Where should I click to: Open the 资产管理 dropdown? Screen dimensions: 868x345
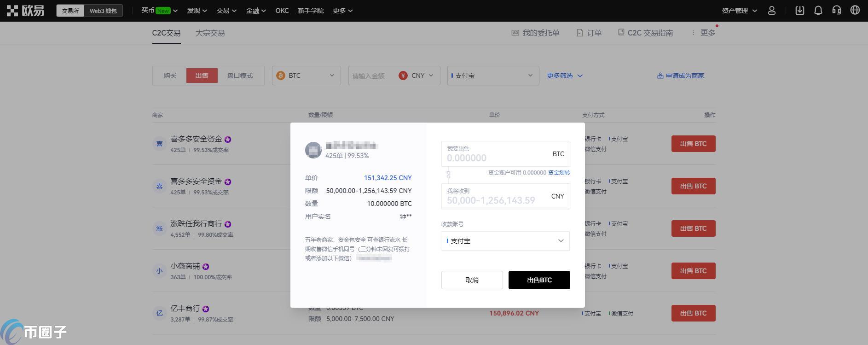coord(739,11)
